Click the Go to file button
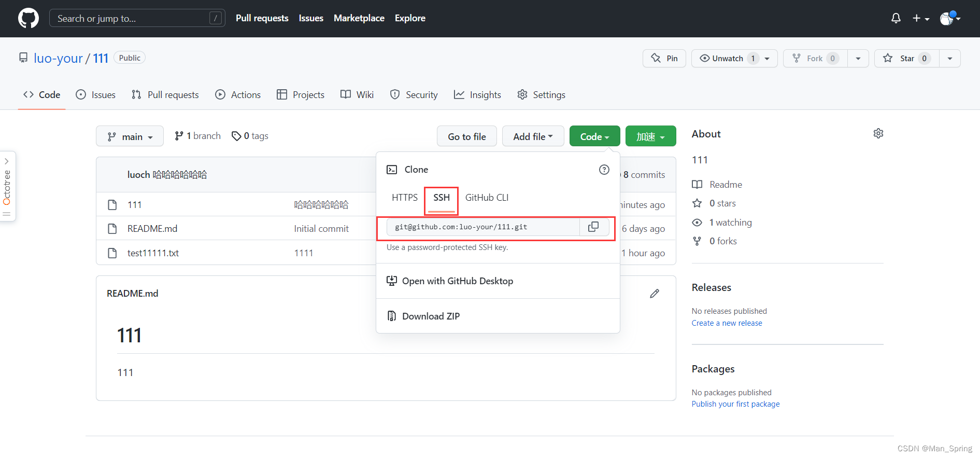 pyautogui.click(x=467, y=136)
